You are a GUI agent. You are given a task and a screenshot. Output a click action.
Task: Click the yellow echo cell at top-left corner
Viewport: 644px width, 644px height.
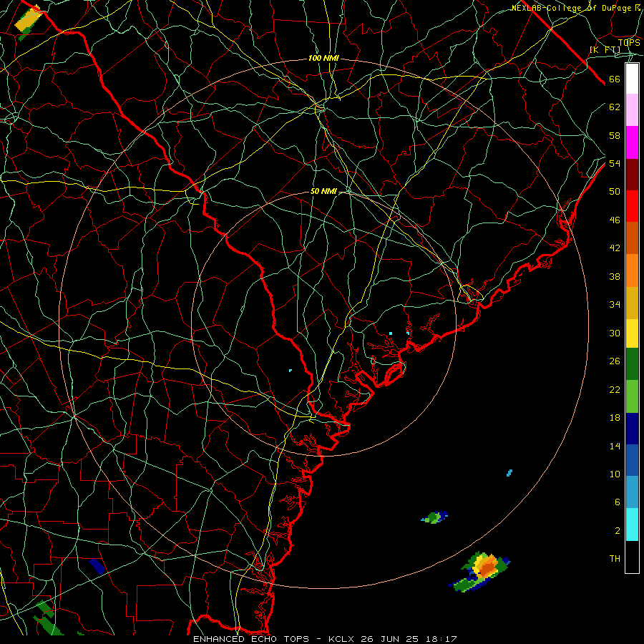point(28,20)
